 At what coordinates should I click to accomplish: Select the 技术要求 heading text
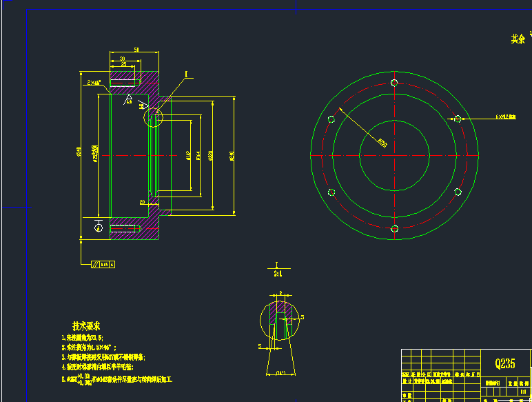click(86, 326)
